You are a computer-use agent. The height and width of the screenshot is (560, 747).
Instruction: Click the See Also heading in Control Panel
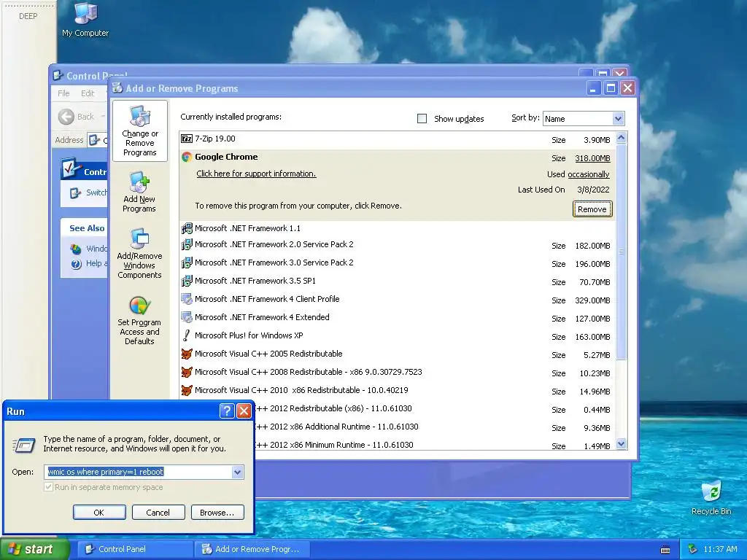coord(87,228)
